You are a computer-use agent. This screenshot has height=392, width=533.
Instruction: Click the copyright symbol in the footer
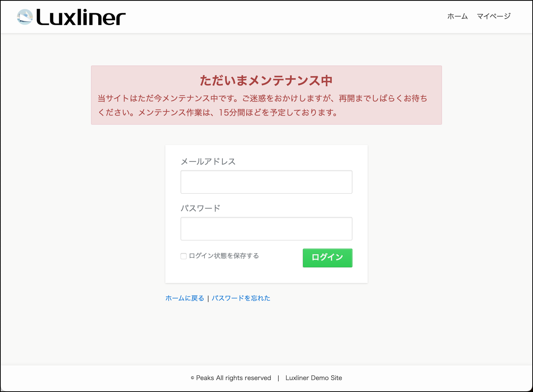point(192,378)
